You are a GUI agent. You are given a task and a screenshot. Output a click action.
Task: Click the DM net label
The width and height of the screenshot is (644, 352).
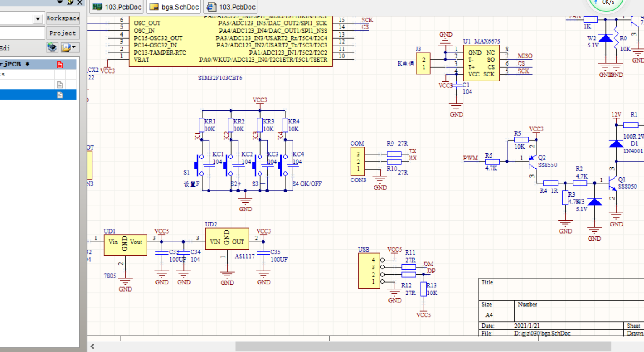tap(428, 264)
